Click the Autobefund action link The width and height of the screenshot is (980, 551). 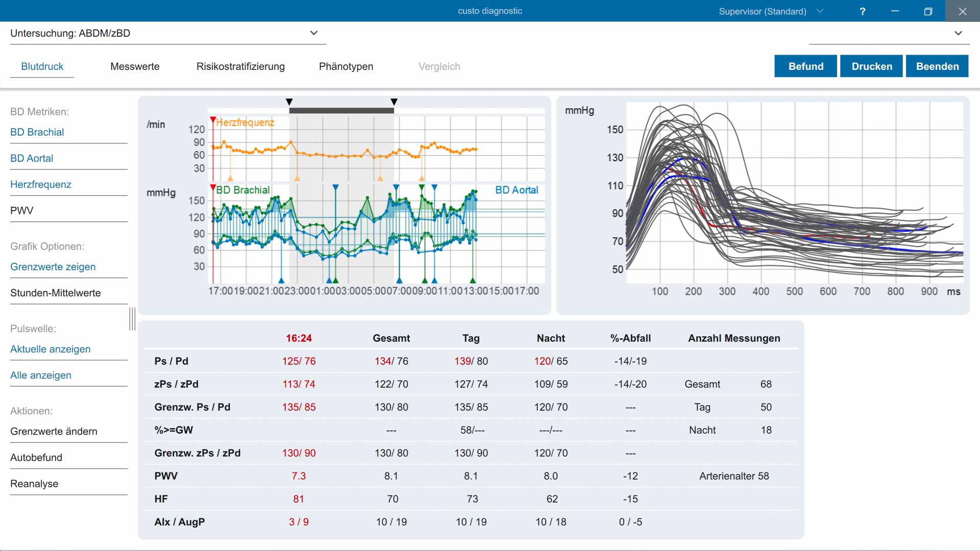coord(36,458)
